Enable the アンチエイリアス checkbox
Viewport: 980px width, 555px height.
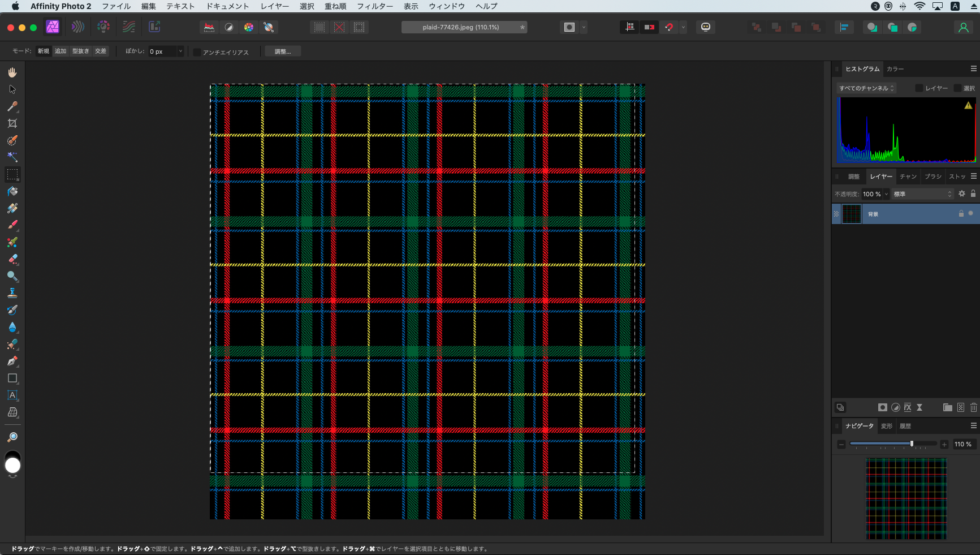(197, 52)
